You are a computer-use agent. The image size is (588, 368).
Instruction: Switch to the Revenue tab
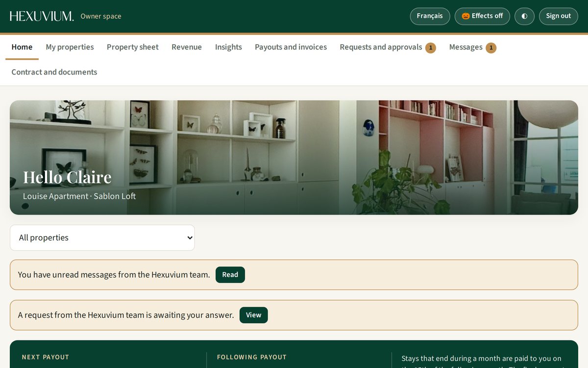pyautogui.click(x=187, y=47)
